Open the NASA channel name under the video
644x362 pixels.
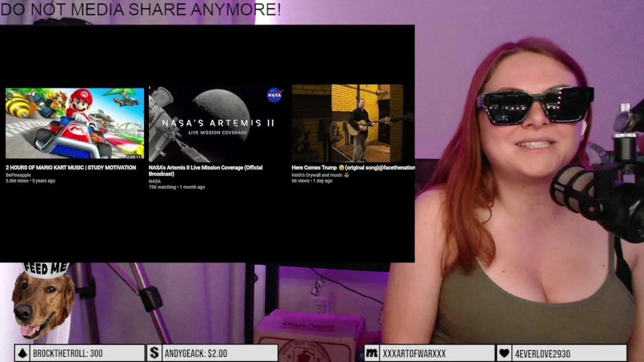point(154,181)
